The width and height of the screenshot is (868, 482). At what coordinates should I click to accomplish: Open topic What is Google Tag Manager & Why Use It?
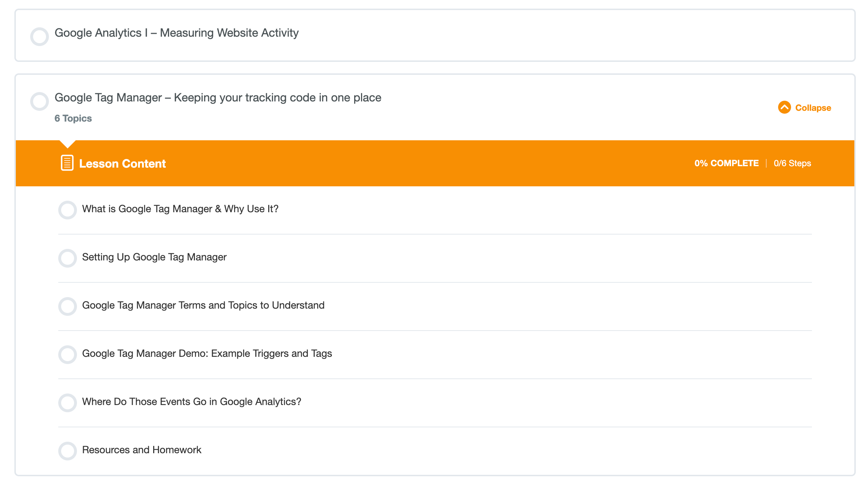tap(180, 209)
